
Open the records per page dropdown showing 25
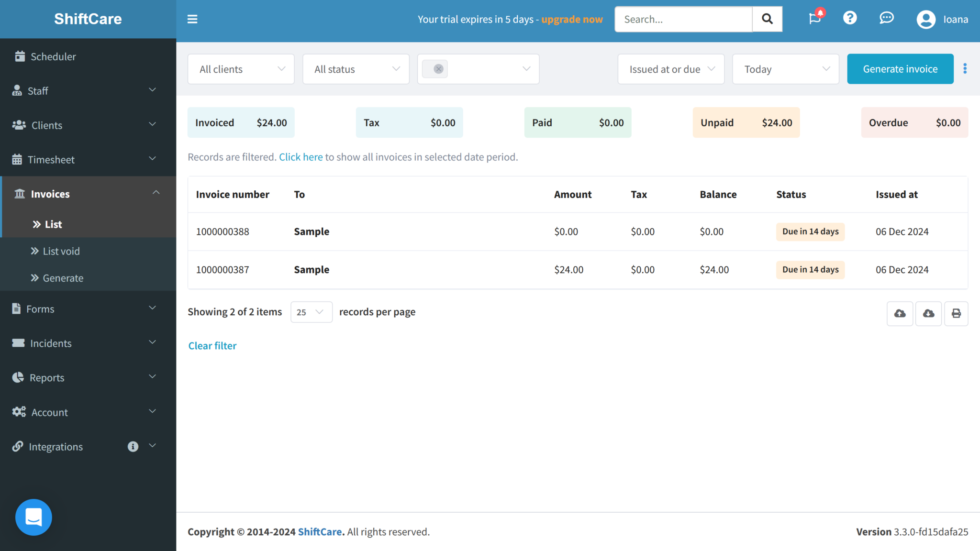(311, 312)
